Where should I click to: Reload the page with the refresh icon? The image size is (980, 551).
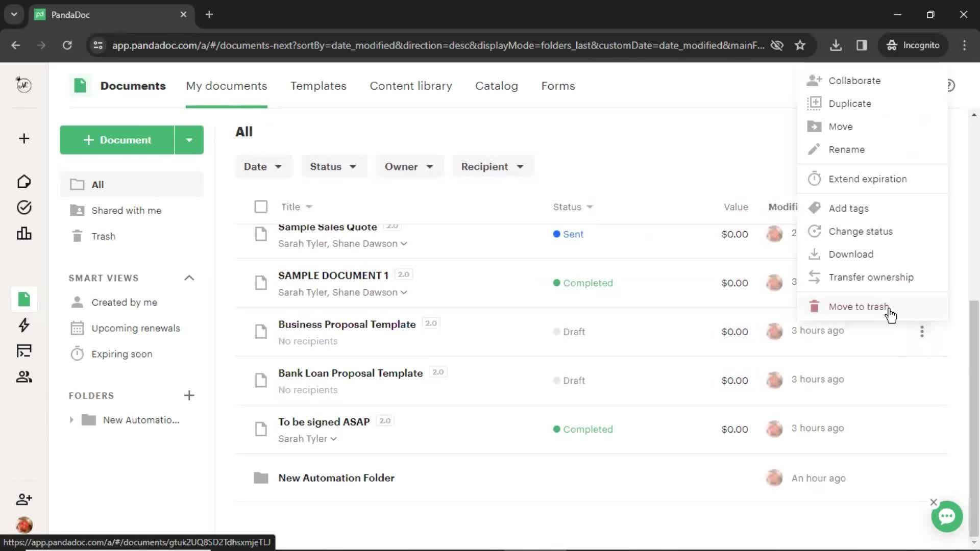click(x=67, y=45)
